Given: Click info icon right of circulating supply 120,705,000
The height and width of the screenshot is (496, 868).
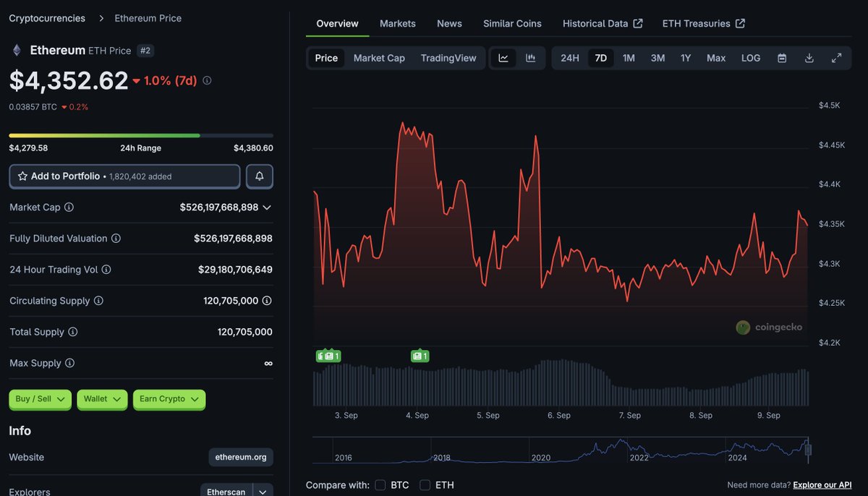Looking at the screenshot, I should 267,301.
